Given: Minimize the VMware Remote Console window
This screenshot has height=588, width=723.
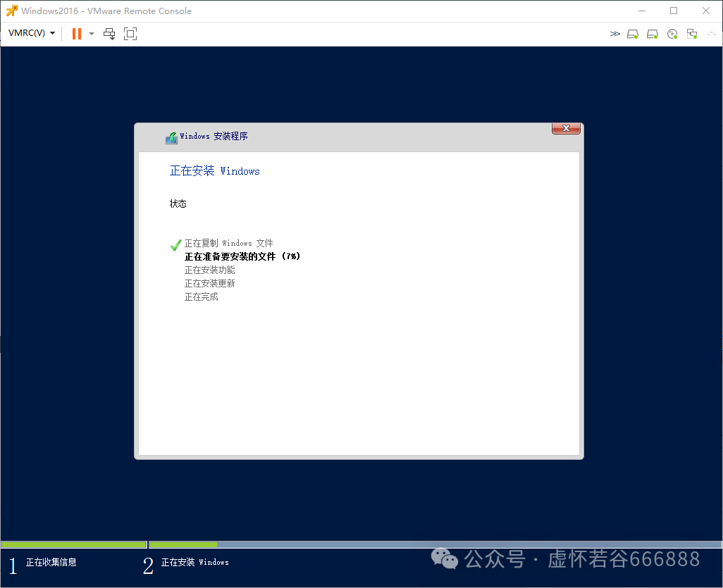Looking at the screenshot, I should click(642, 11).
